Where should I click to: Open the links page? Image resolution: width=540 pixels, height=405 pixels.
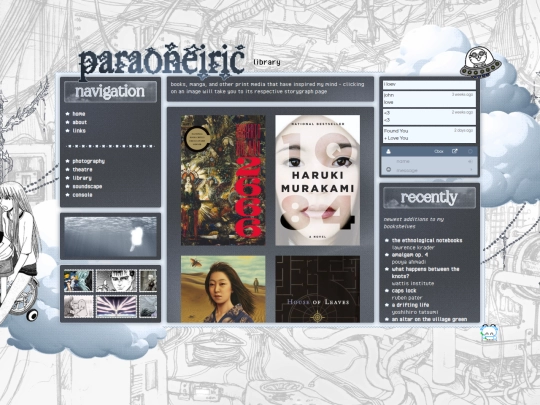tap(79, 131)
